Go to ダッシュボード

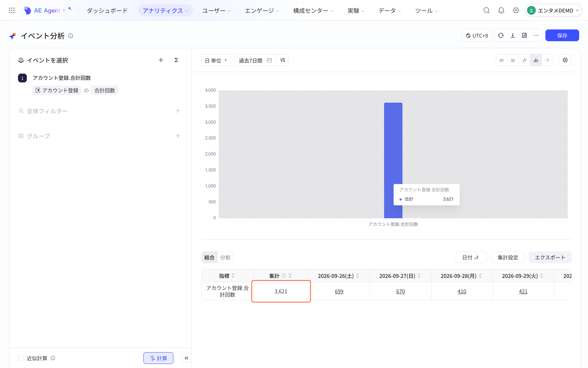pyautogui.click(x=107, y=10)
